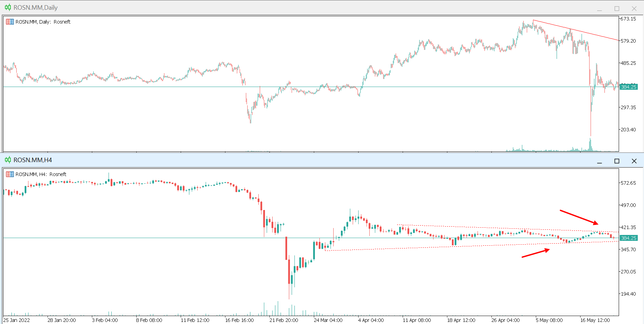The height and width of the screenshot is (324, 644).
Task: Click the Daily chart window title icon
Action: click(8, 7)
